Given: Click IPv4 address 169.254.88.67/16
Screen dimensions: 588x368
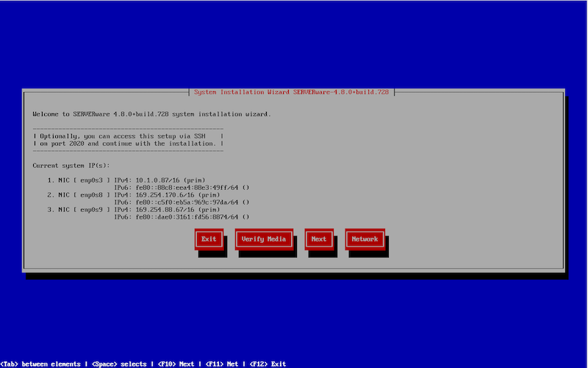Looking at the screenshot, I should tap(162, 209).
